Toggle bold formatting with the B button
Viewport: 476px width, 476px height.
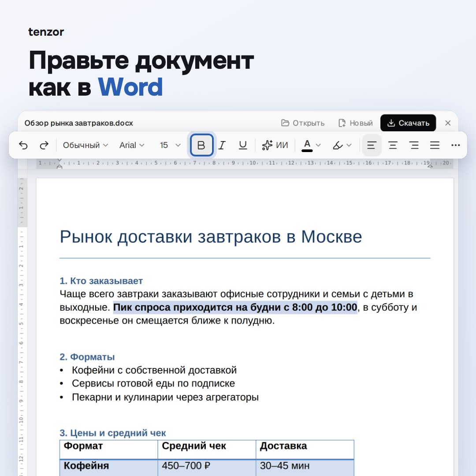click(x=201, y=145)
